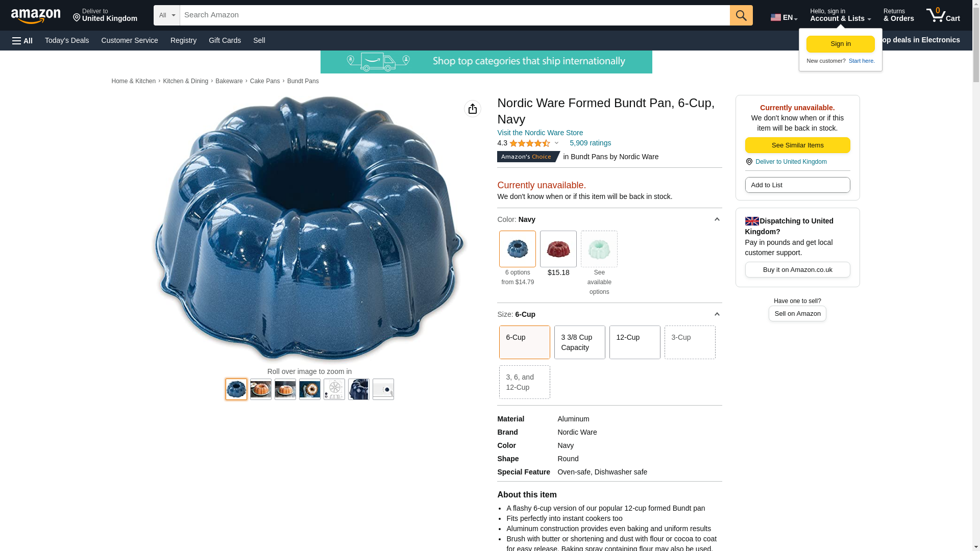Choose the red color swatch
Image resolution: width=980 pixels, height=551 pixels.
click(558, 249)
